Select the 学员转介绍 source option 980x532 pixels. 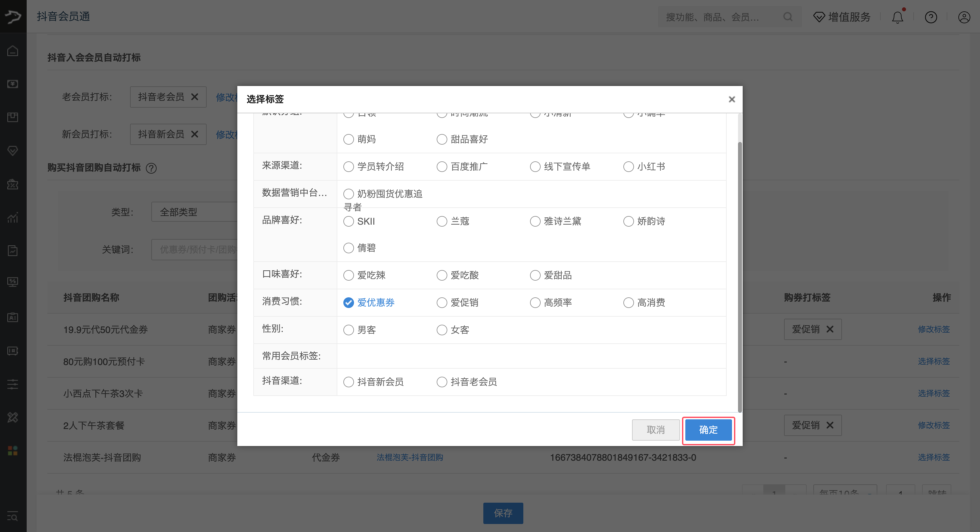pyautogui.click(x=374, y=167)
